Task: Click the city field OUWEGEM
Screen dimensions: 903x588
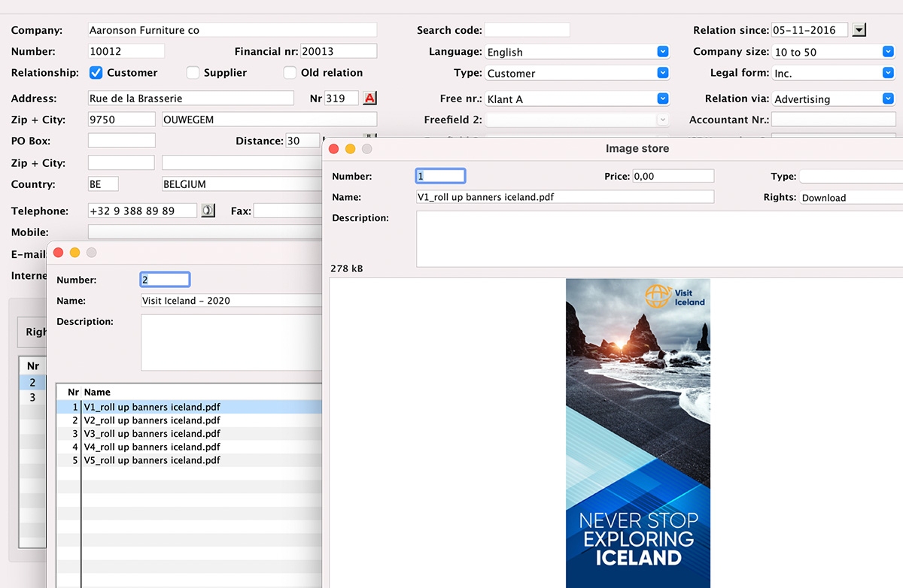Action: [x=269, y=120]
